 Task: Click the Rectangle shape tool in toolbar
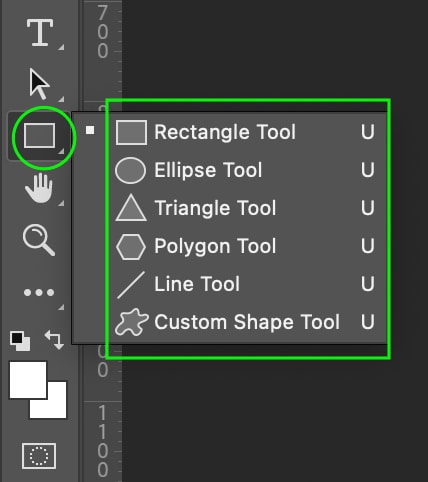(x=39, y=135)
